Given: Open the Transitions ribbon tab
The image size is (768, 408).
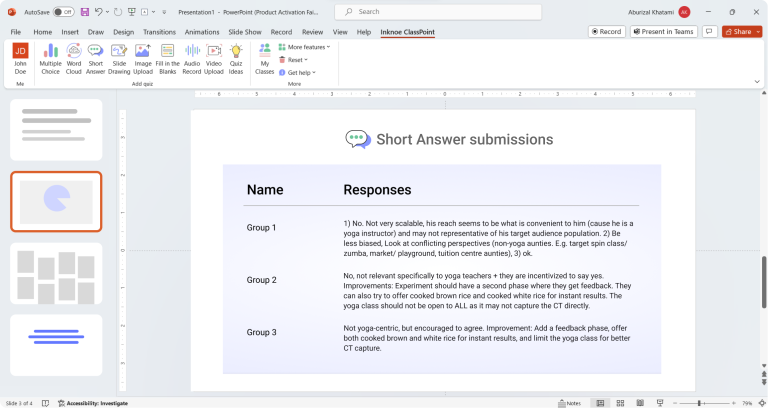Looking at the screenshot, I should click(159, 31).
